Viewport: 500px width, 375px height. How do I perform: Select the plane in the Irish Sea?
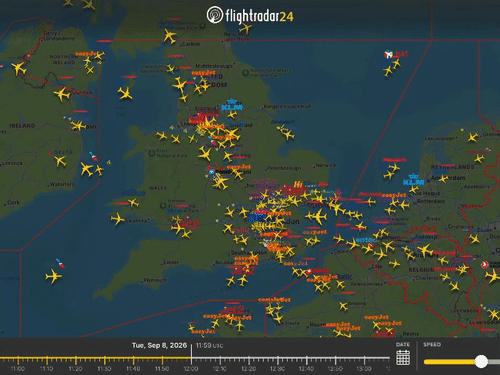coord(125,93)
